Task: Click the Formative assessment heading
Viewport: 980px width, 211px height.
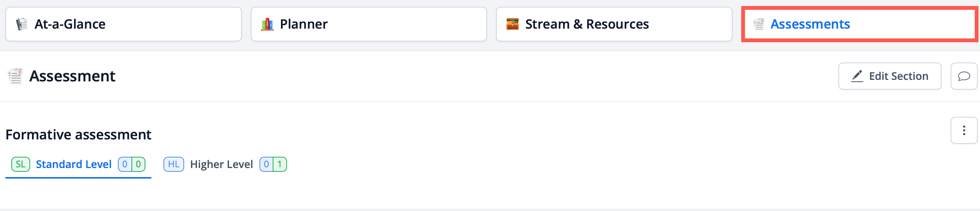Action: pyautogui.click(x=78, y=135)
